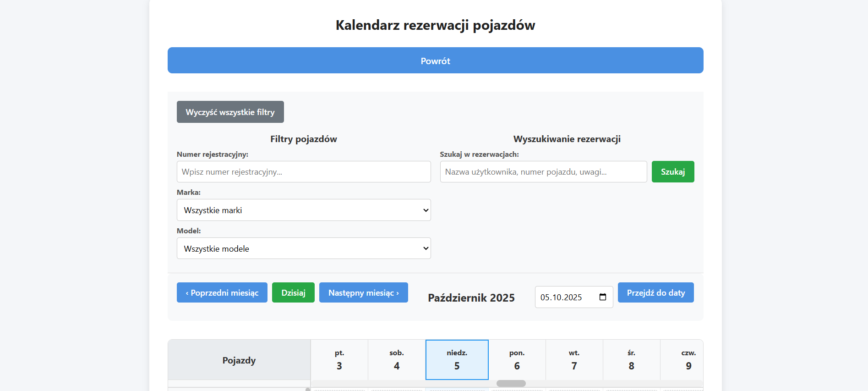Select Wednesday 8 column header
Image resolution: width=868 pixels, height=391 pixels.
point(631,360)
